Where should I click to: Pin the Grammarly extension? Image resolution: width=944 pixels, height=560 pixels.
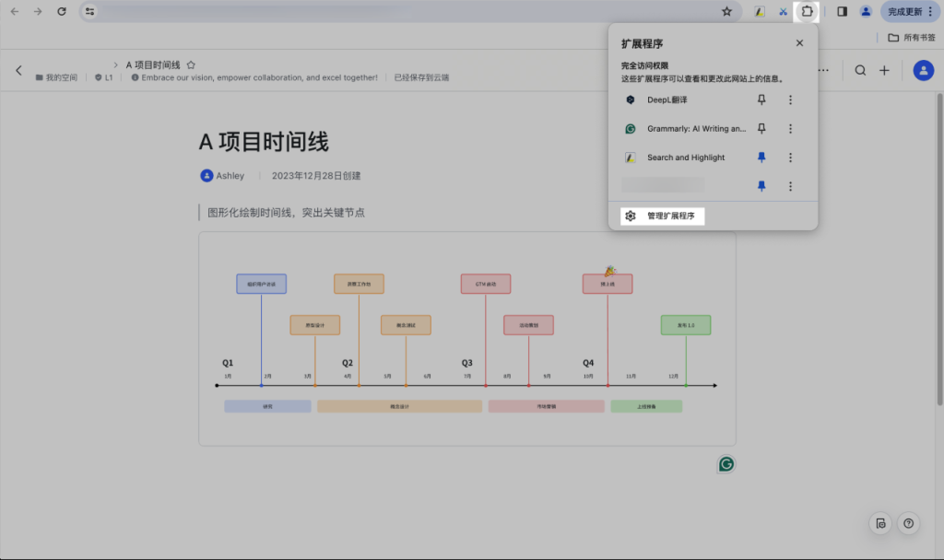tap(761, 128)
